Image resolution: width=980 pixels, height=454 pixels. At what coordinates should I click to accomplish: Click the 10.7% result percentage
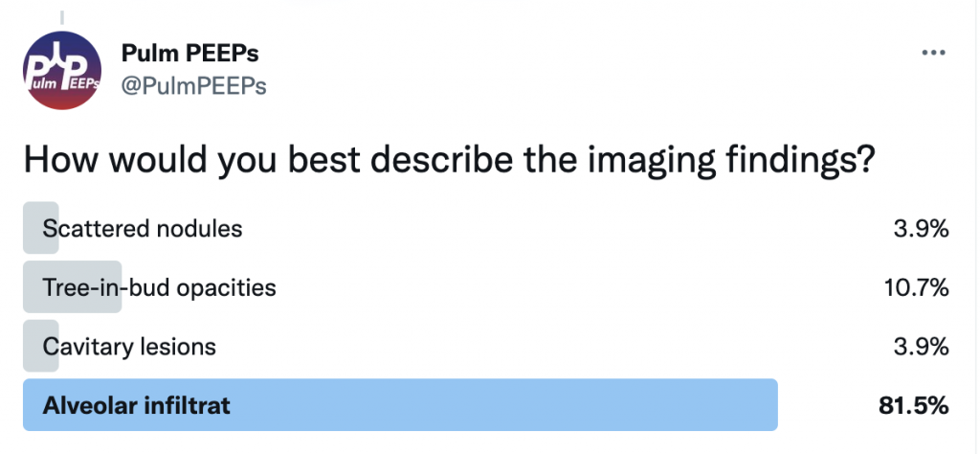pos(916,288)
